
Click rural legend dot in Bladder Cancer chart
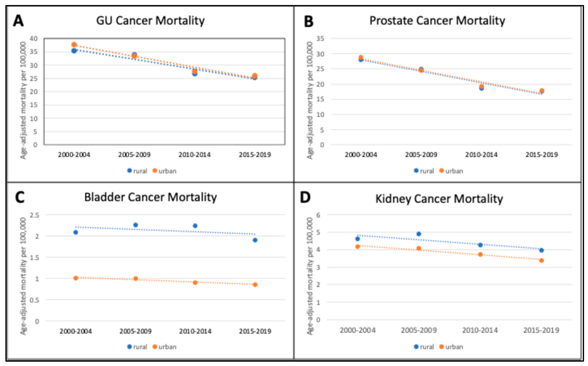pyautogui.click(x=130, y=347)
